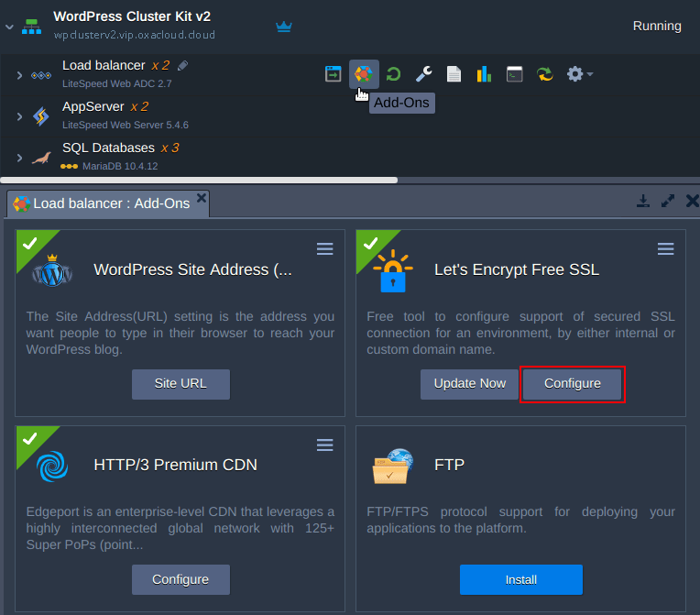Expand the Load balancer layer

(x=19, y=75)
